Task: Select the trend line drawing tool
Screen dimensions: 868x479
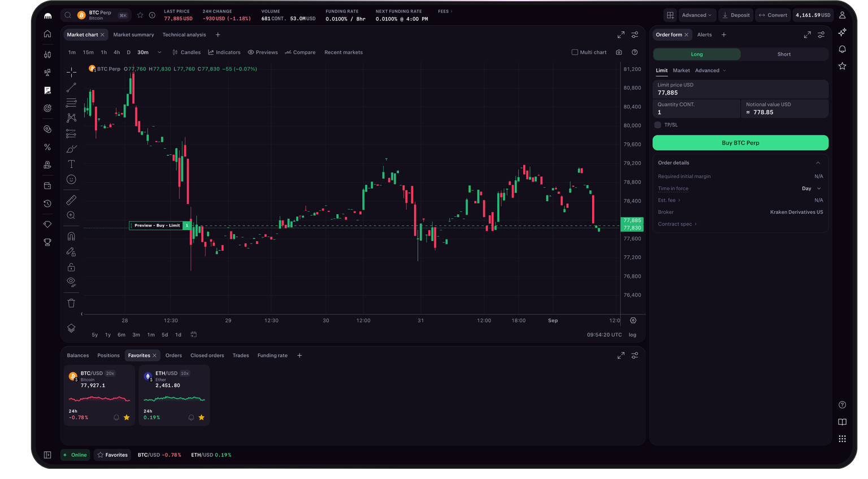Action: (71, 88)
